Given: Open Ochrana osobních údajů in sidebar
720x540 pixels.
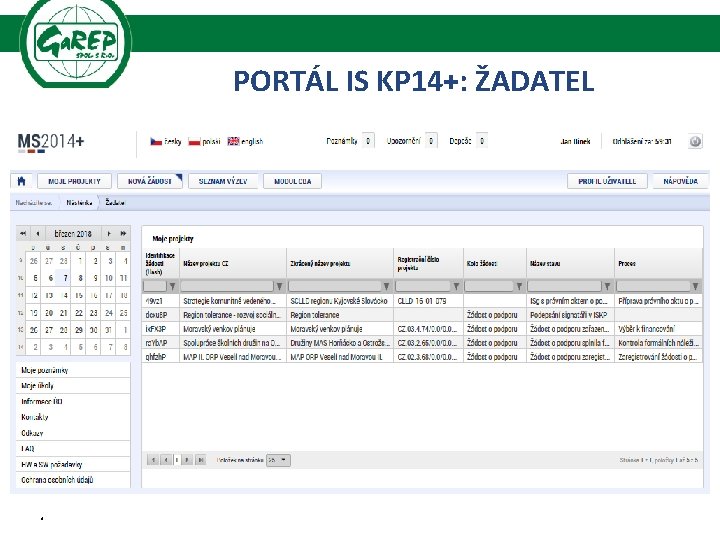Looking at the screenshot, I should pyautogui.click(x=73, y=480).
